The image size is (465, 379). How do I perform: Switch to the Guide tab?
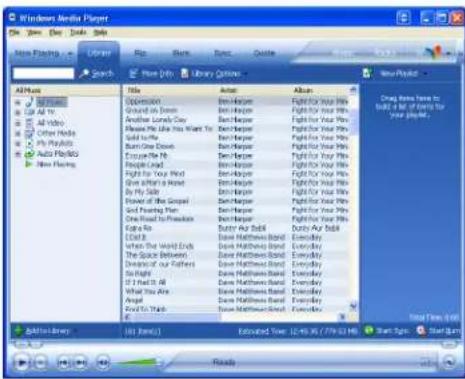point(264,53)
